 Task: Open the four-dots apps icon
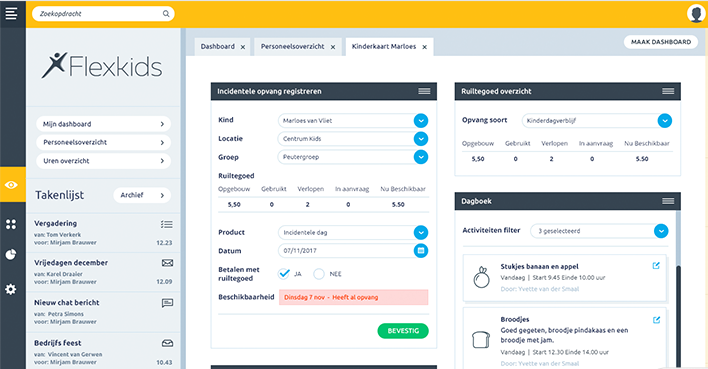[x=11, y=224]
